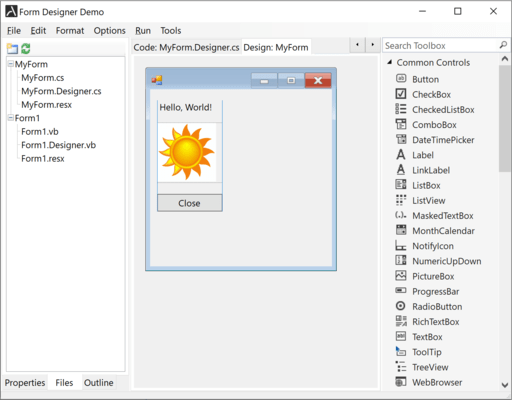Screen dimensions: 512x400
Task: Select the LinkLabel icon in toolbox
Action: click(x=401, y=170)
